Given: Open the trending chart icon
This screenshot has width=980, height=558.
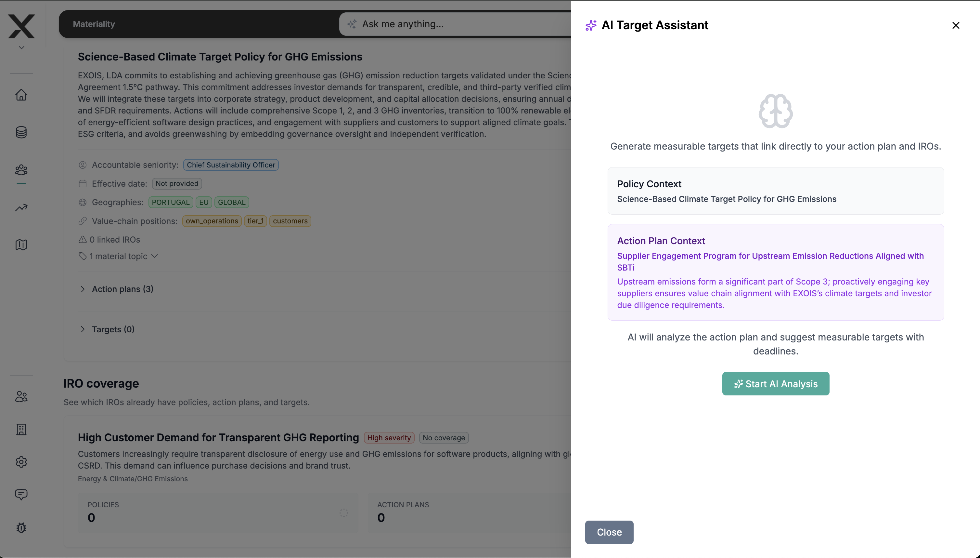Looking at the screenshot, I should [x=21, y=207].
